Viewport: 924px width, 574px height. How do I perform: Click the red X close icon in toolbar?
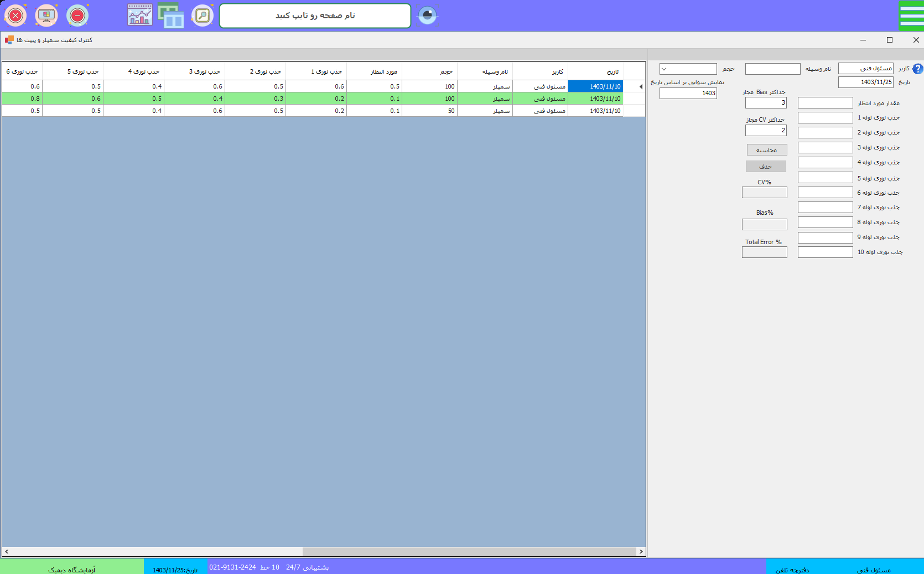click(15, 15)
